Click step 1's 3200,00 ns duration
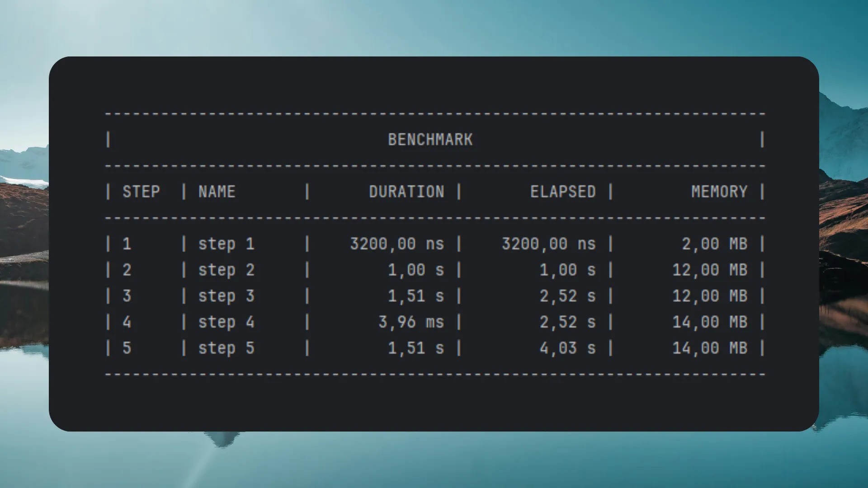The image size is (868, 488). point(397,244)
